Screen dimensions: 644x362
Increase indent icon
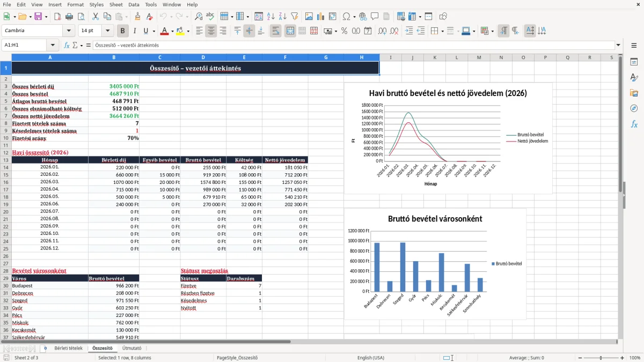[409, 31]
